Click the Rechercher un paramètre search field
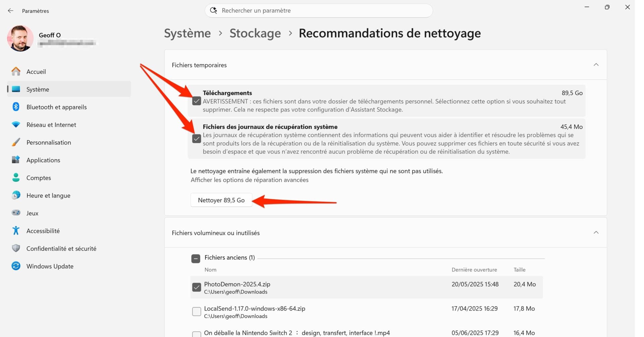The height and width of the screenshot is (337, 644). [x=319, y=10]
